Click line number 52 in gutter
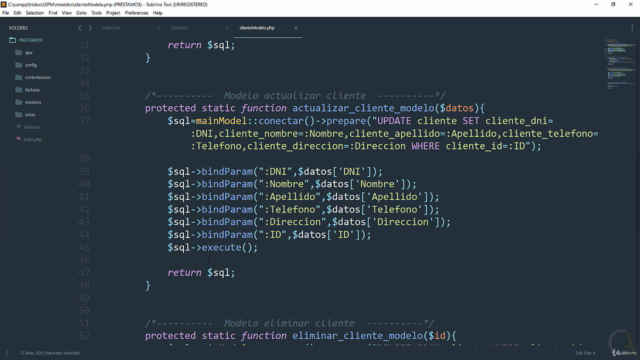 coord(84,336)
